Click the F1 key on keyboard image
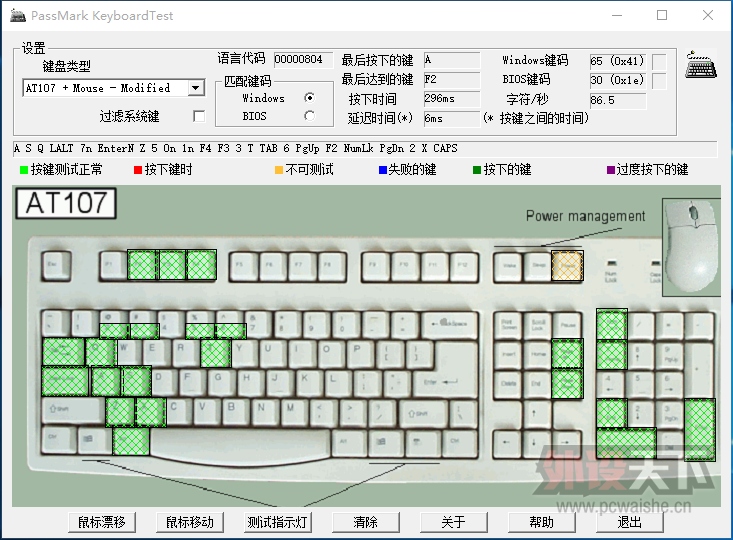This screenshot has width=733, height=540. point(112,266)
